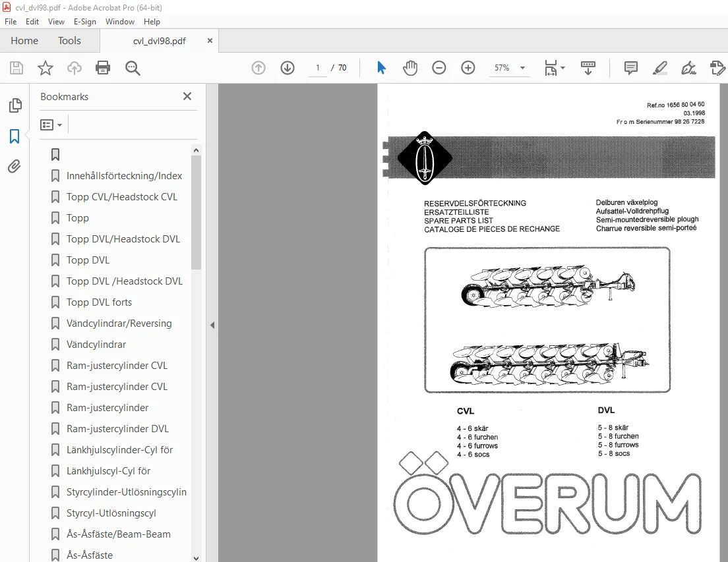Open Styrcyl-Utlösningscyl bookmark
Screen dimensions: 728x562
(x=111, y=513)
